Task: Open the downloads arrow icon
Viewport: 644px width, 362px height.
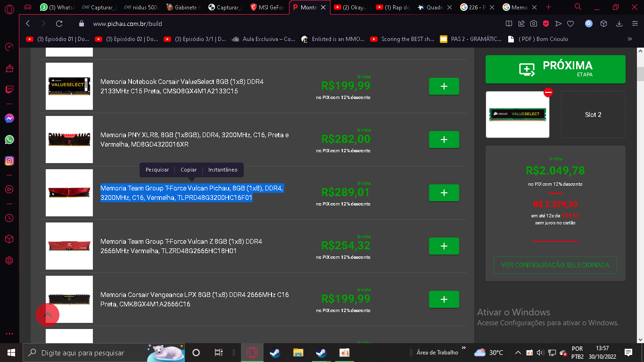Action: pyautogui.click(x=619, y=24)
